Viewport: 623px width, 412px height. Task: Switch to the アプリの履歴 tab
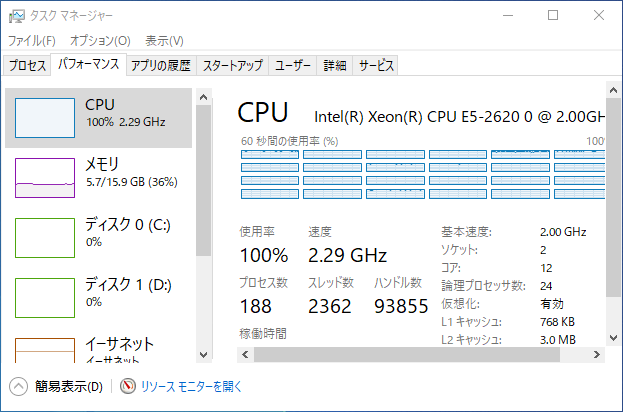pyautogui.click(x=161, y=65)
